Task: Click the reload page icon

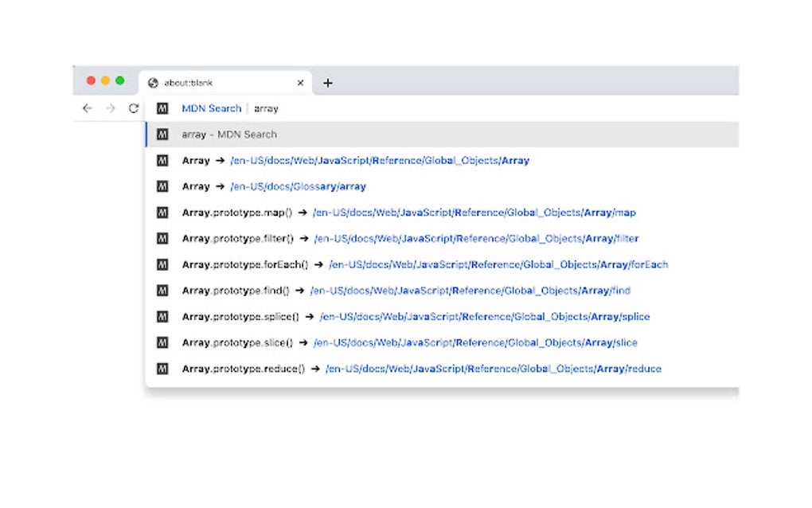Action: pyautogui.click(x=132, y=108)
